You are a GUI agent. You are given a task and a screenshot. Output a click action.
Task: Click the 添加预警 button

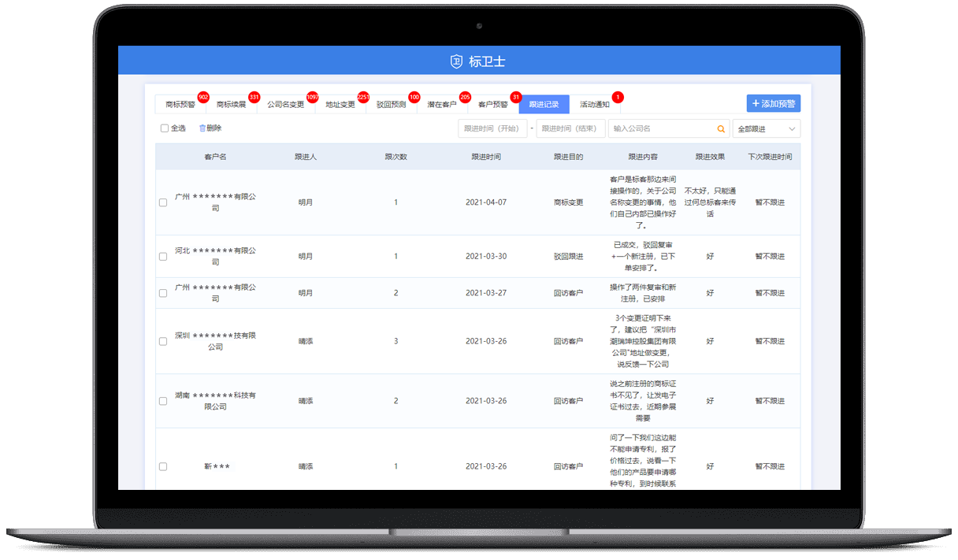point(773,103)
